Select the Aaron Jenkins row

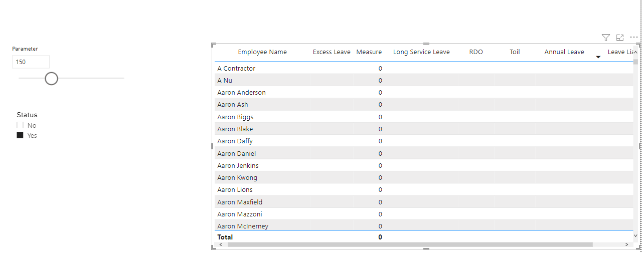pyautogui.click(x=424, y=165)
